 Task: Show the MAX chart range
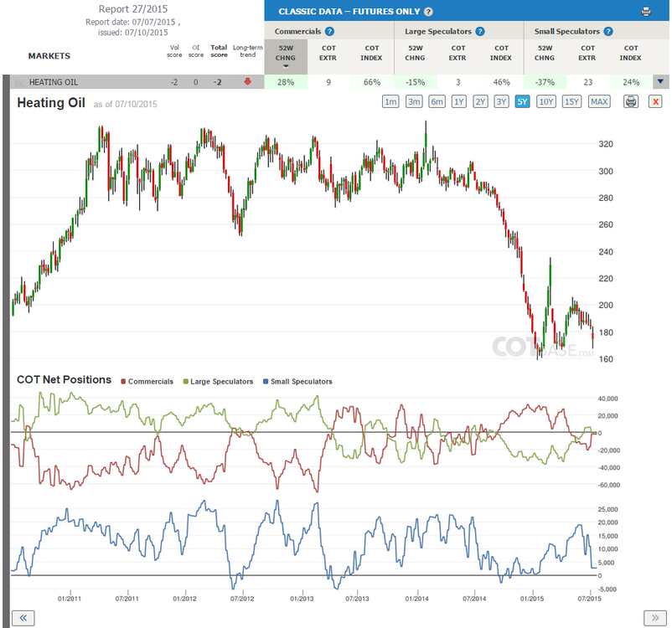click(599, 101)
